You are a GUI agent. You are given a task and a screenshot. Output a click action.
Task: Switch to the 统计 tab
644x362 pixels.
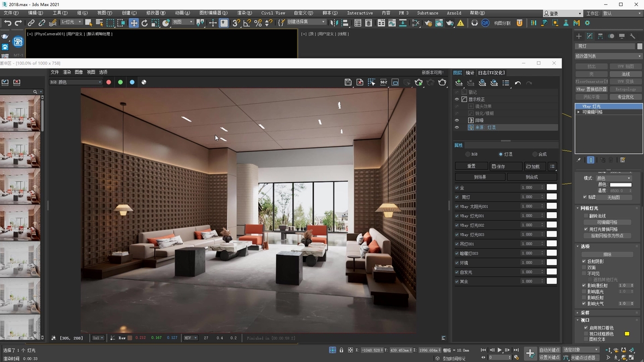(x=469, y=73)
